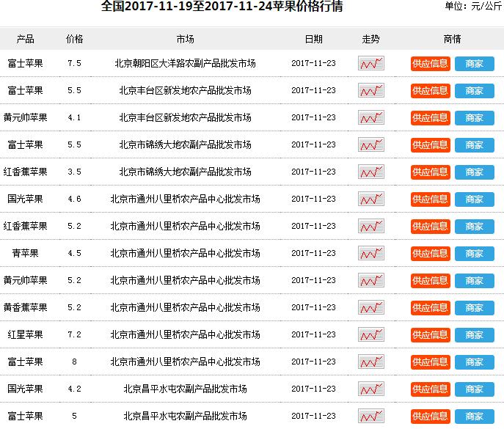This screenshot has width=504, height=429.
Task: Click trend icon for 国光苹果 priced 4.2
Action: point(371,389)
